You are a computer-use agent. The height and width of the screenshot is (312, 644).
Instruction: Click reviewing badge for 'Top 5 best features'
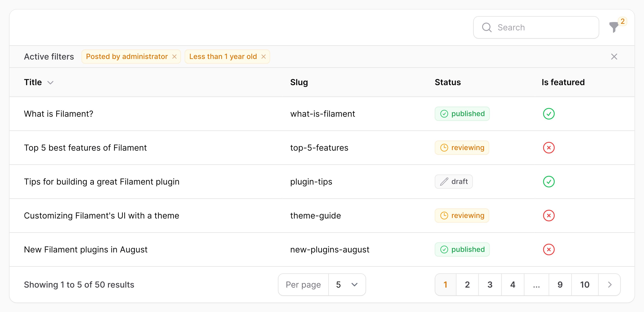[462, 148]
